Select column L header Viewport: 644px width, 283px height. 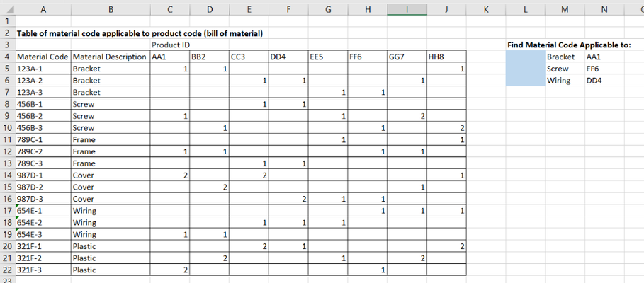pyautogui.click(x=525, y=10)
